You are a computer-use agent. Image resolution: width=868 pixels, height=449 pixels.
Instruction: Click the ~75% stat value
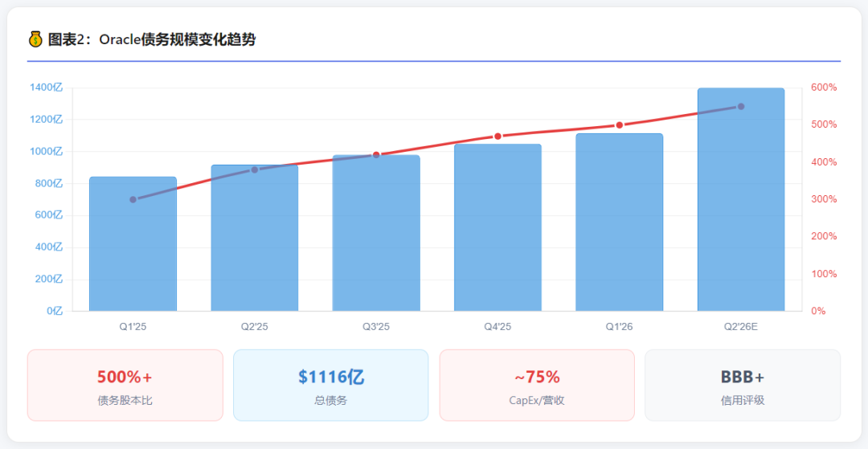click(x=537, y=378)
